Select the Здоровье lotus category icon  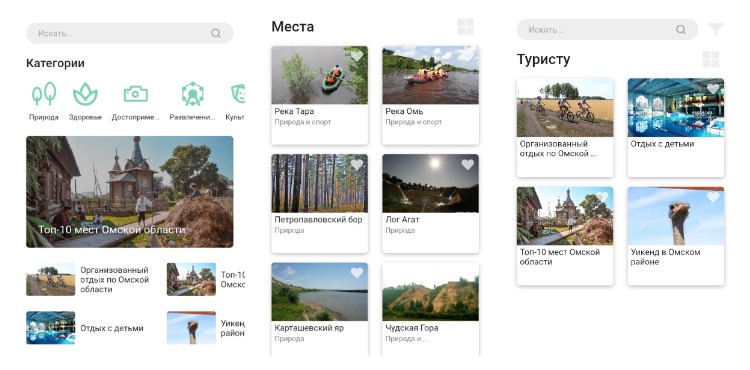tap(85, 94)
